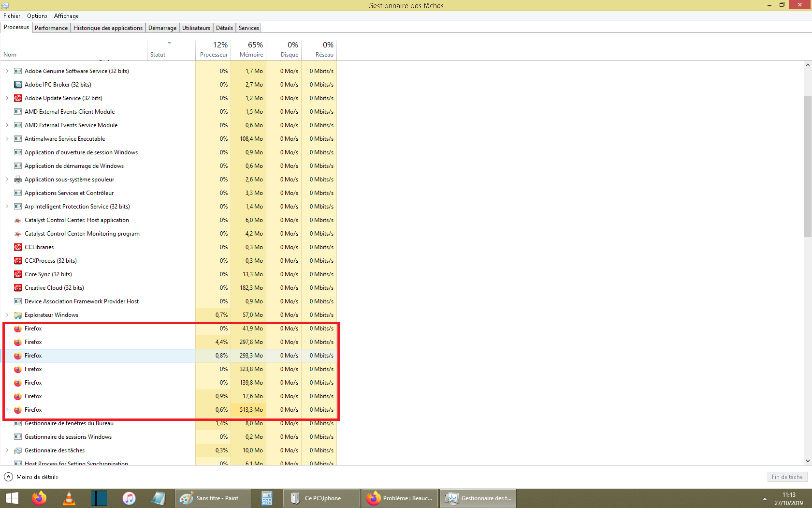Select Applications Services et Contrôleur row
Image resolution: width=812 pixels, height=508 pixels.
click(x=169, y=193)
